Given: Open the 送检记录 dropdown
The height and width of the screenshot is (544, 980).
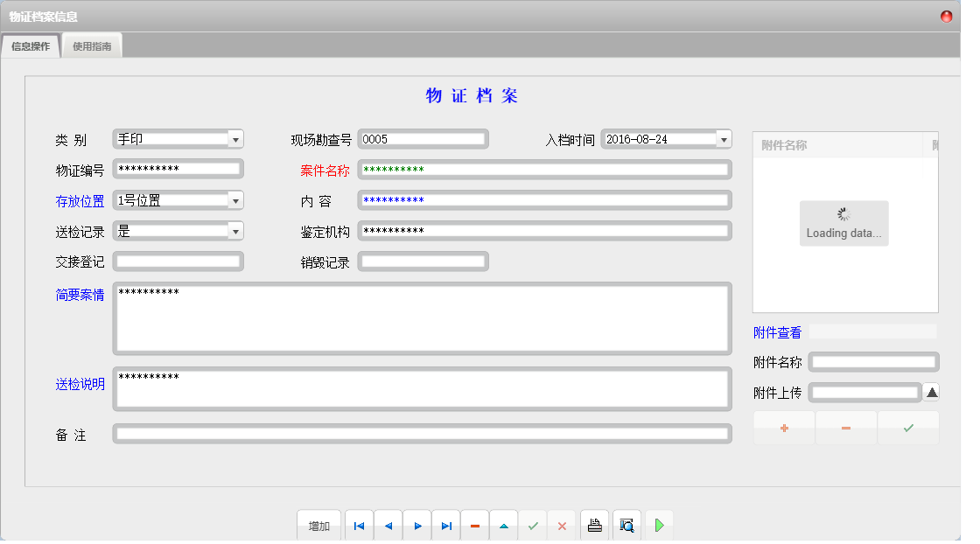Looking at the screenshot, I should 234,231.
